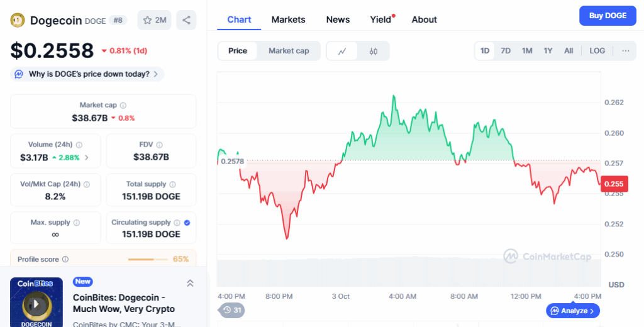Click the Max. supply info icon
The height and width of the screenshot is (327, 644).
[x=77, y=223]
